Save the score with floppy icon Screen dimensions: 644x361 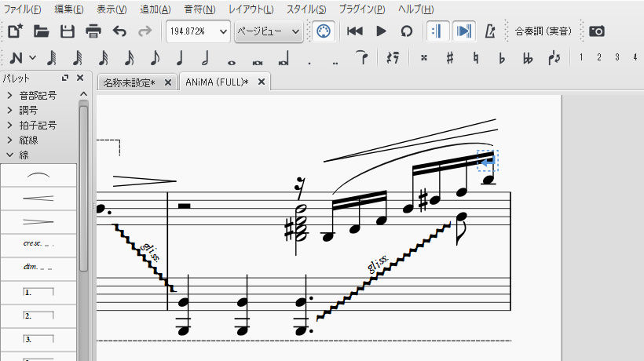point(68,31)
